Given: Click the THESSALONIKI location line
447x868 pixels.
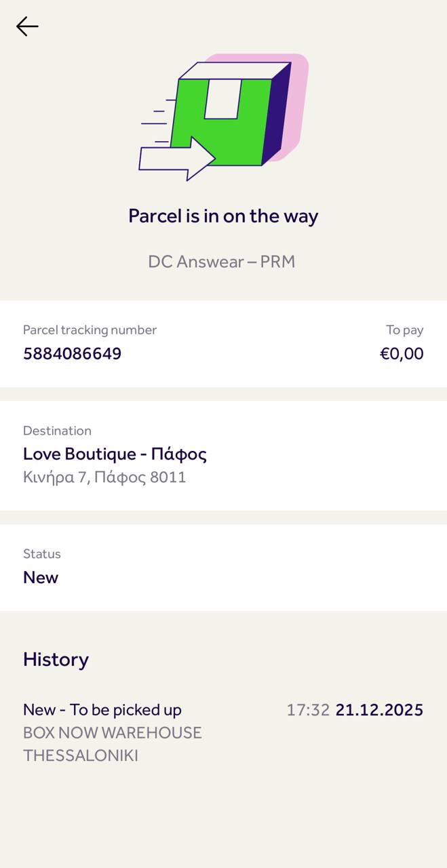Looking at the screenshot, I should pos(81,755).
